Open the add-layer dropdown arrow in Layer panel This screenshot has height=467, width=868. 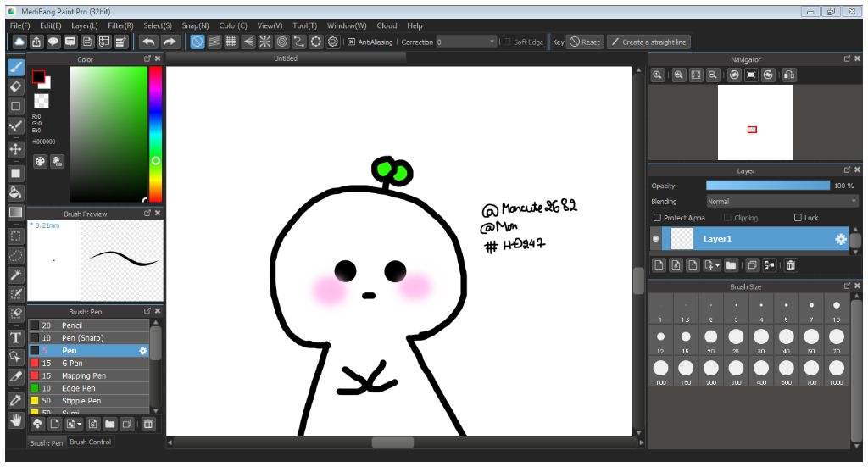(x=717, y=265)
